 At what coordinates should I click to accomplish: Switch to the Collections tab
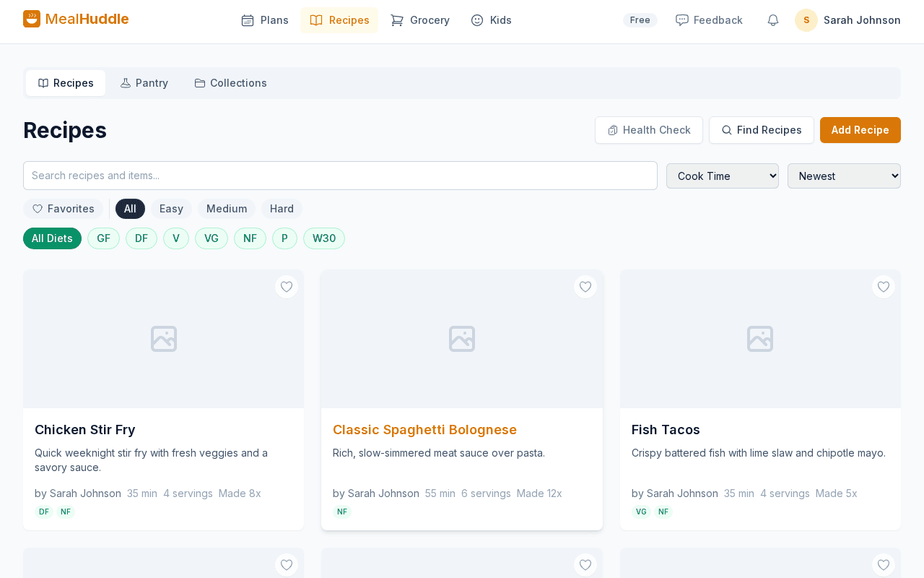click(x=231, y=83)
